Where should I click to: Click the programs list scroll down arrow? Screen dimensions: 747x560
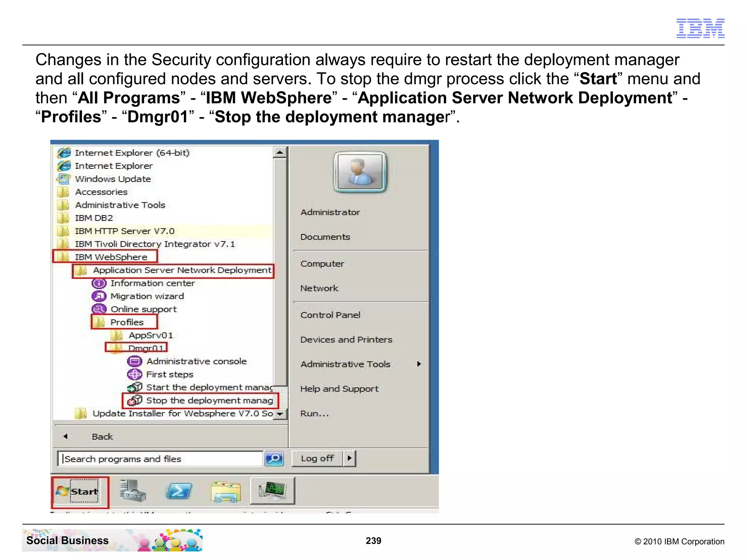(x=280, y=414)
